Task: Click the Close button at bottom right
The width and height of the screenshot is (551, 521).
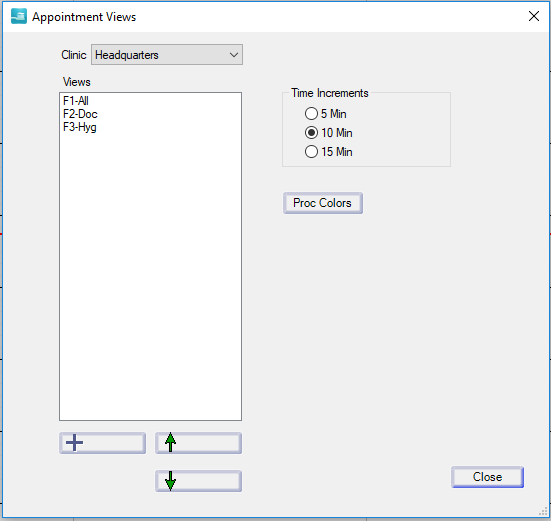Action: point(487,477)
